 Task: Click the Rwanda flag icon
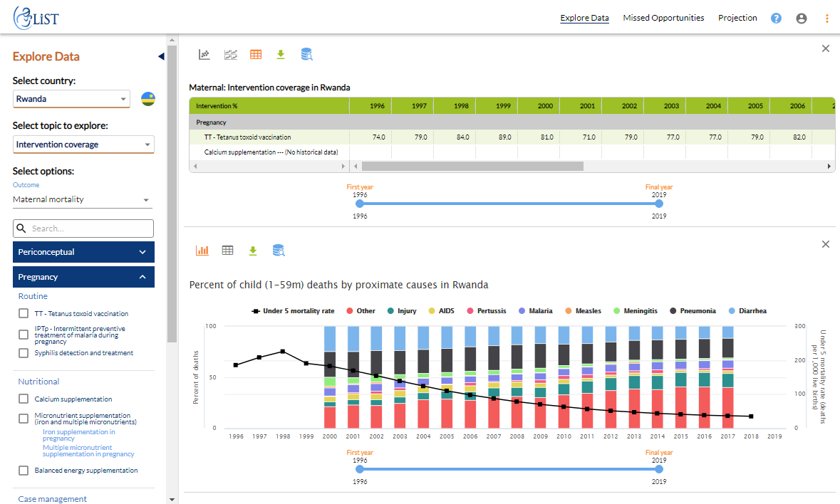click(148, 99)
